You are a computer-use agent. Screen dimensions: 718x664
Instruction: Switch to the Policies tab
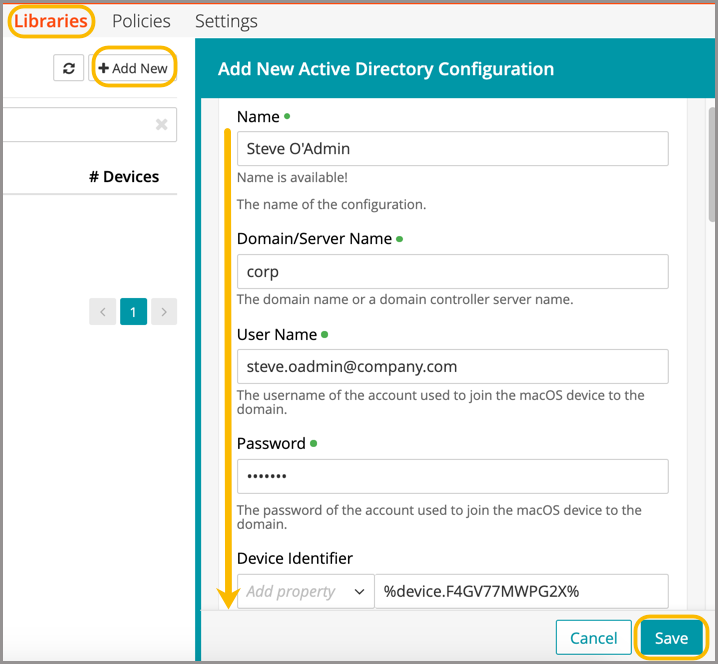coord(141,21)
